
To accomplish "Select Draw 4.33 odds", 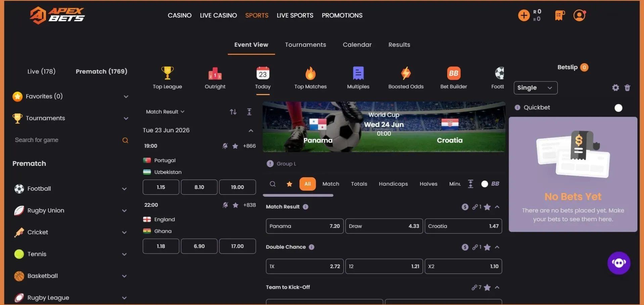I will [x=384, y=226].
